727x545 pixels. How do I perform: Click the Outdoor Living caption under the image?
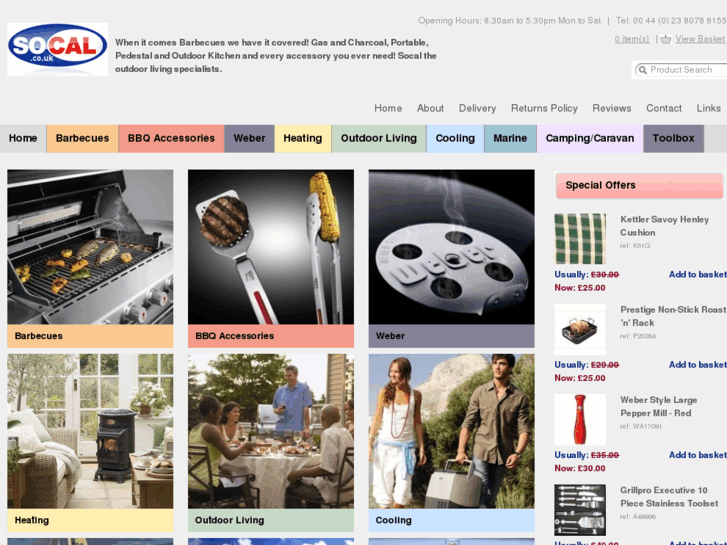pos(230,520)
